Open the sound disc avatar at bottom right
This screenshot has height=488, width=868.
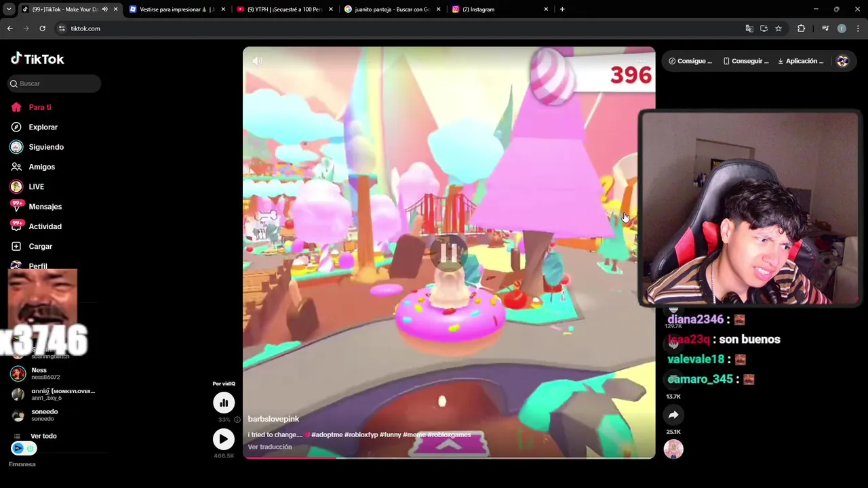click(x=673, y=449)
